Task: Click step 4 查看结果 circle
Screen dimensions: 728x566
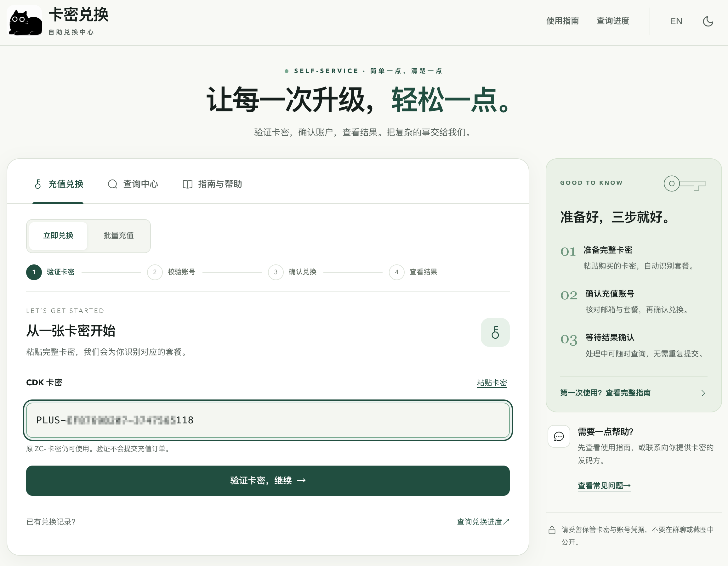Action: [x=397, y=272]
